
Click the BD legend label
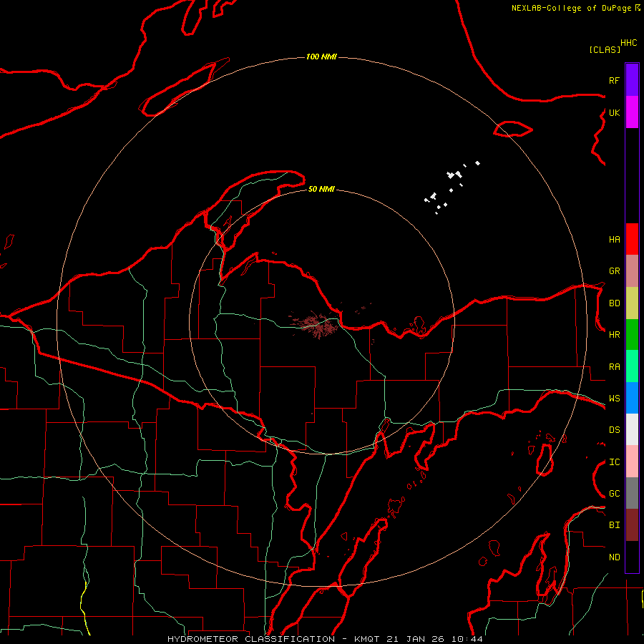tap(614, 303)
